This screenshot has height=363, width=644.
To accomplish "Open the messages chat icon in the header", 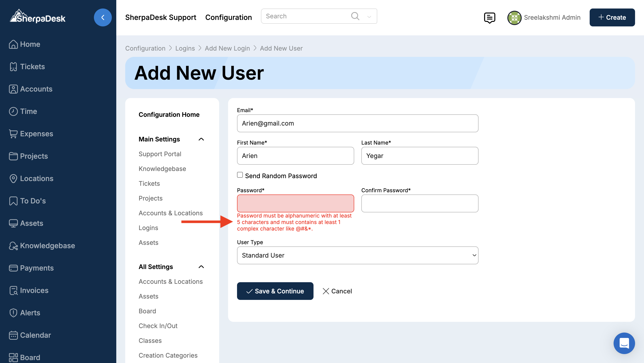I will point(489,17).
